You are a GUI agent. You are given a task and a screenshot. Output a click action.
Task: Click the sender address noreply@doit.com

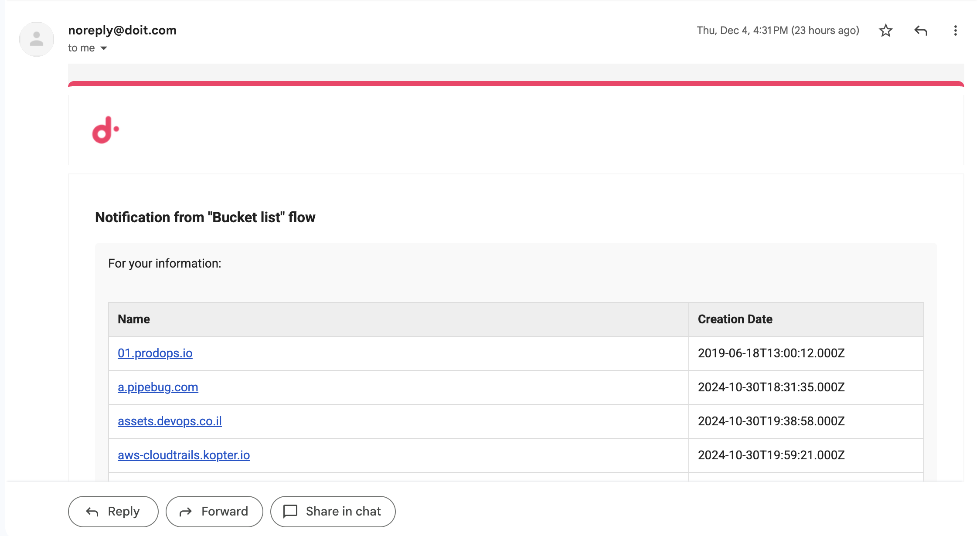(x=122, y=30)
